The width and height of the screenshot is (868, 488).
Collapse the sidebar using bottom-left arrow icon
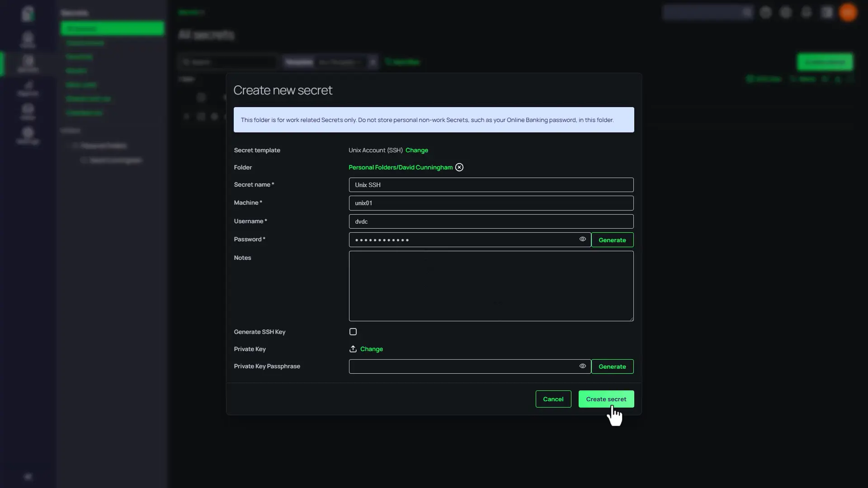(x=28, y=477)
